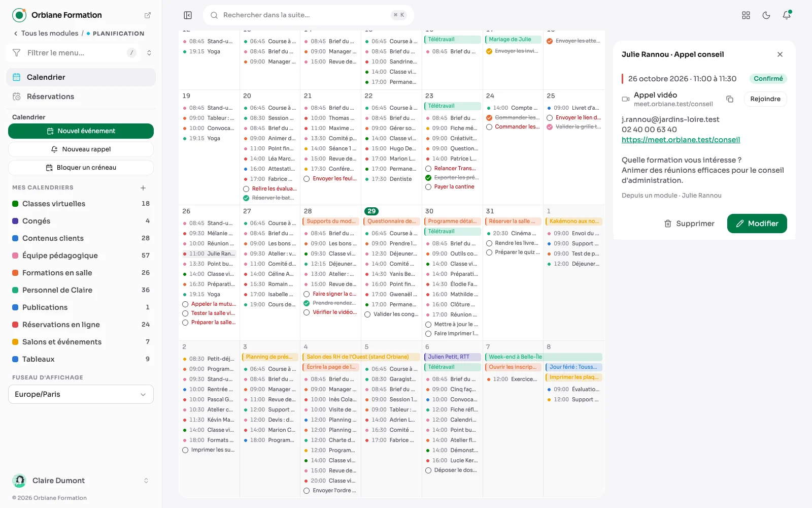Open the Salon des RH de l'Ouest event
The width and height of the screenshot is (812, 508).
coord(362,357)
